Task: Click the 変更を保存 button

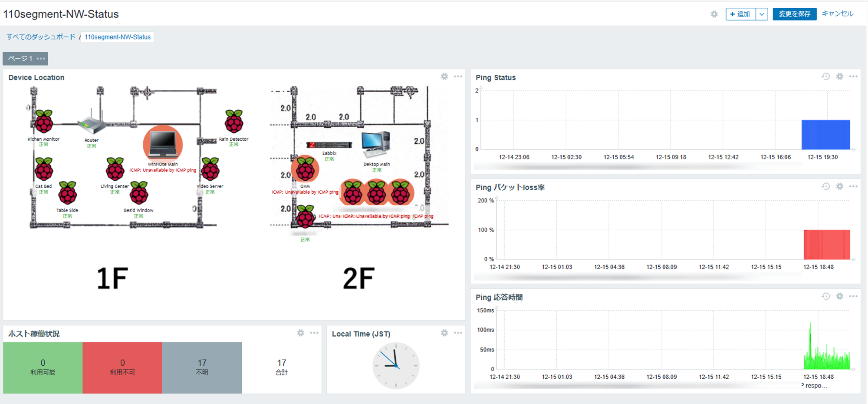Action: (794, 13)
